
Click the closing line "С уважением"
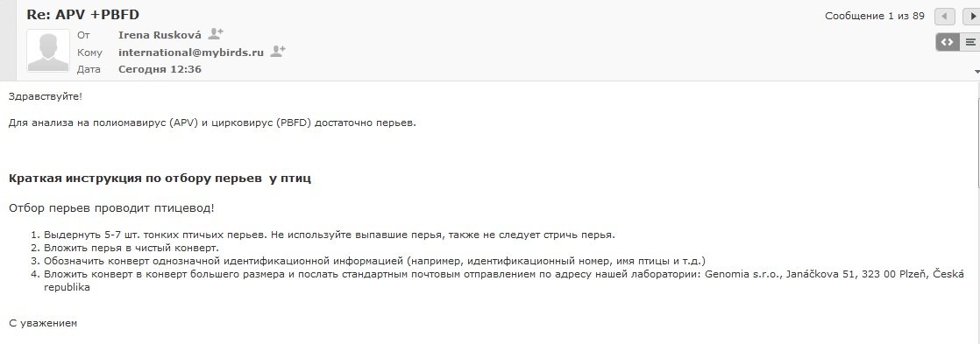click(x=43, y=323)
